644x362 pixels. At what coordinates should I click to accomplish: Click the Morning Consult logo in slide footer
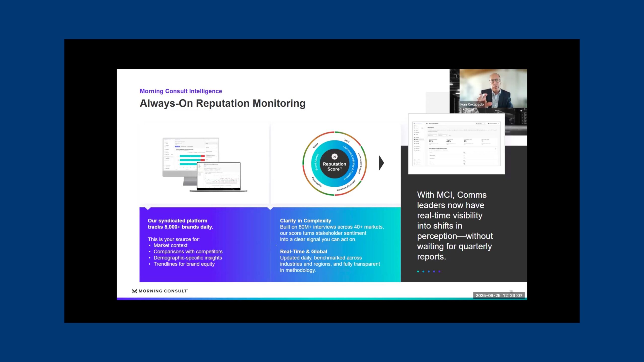click(160, 291)
